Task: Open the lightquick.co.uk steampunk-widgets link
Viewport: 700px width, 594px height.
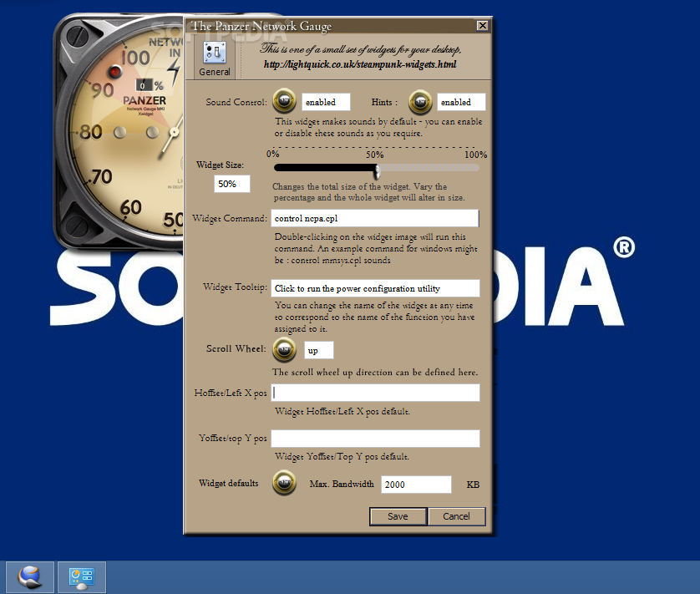Action: click(360, 64)
